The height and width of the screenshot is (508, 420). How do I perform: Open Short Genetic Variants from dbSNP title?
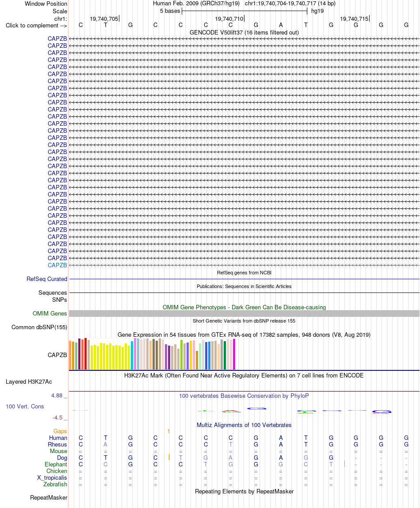pyautogui.click(x=244, y=321)
